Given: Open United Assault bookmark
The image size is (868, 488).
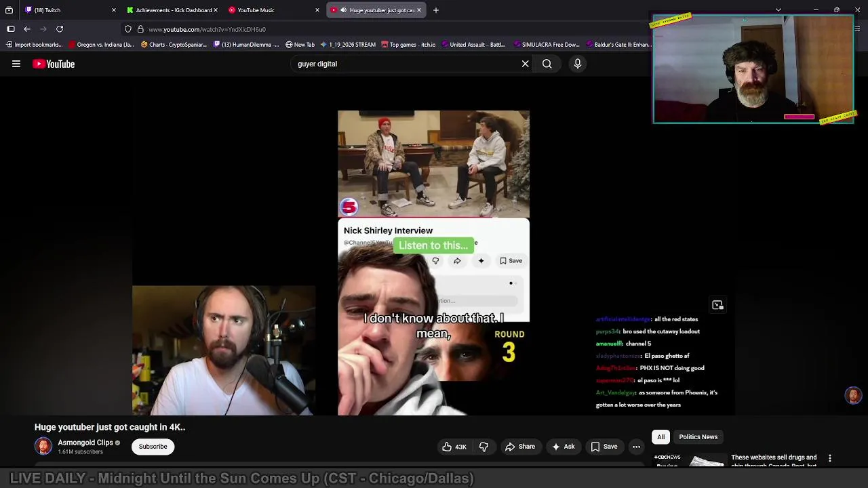Looking at the screenshot, I should 473,45.
